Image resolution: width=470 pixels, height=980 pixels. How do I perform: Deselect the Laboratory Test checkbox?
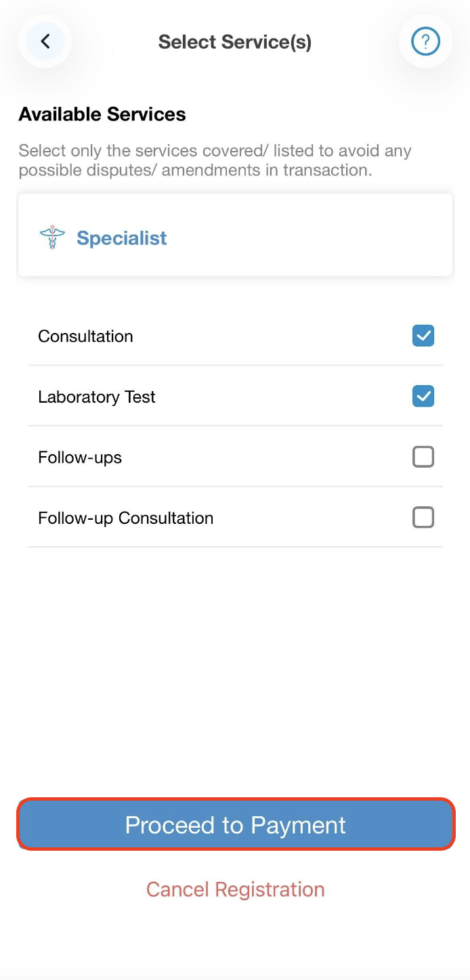tap(423, 397)
